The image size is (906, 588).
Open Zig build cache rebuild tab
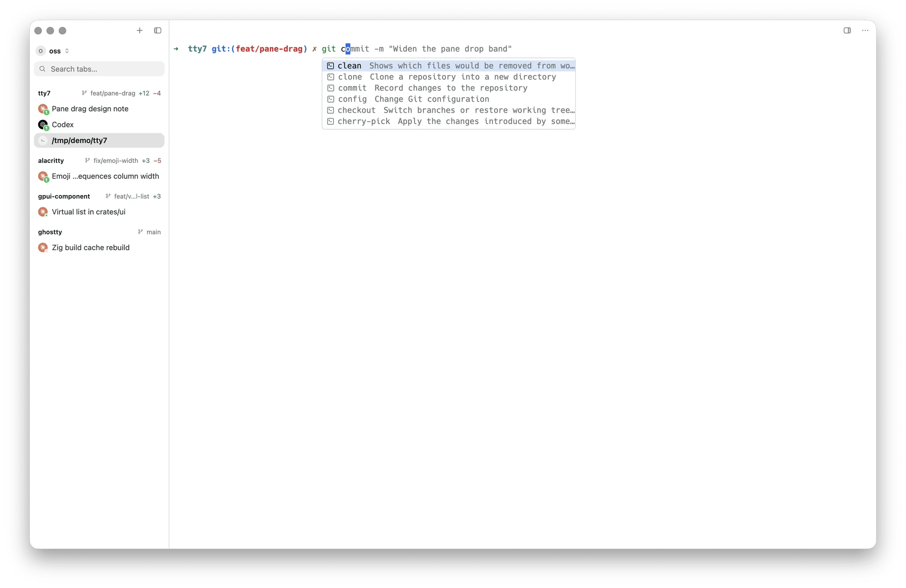(x=99, y=247)
